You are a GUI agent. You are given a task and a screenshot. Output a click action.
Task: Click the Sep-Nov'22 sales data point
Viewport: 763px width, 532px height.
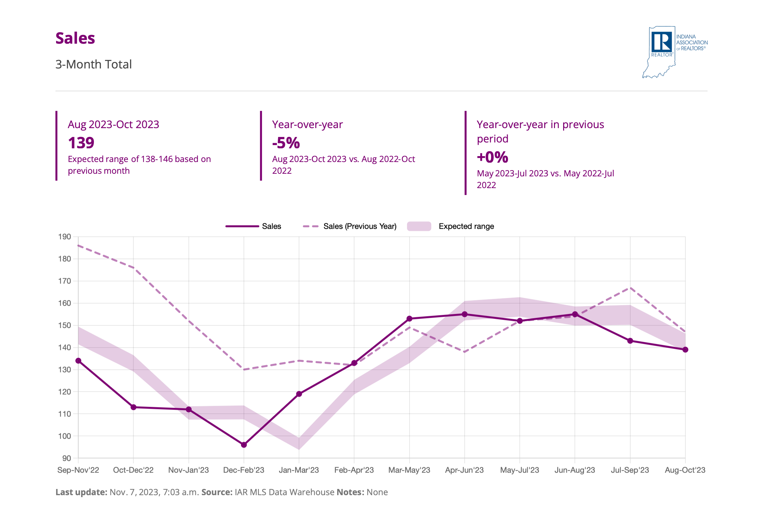click(x=79, y=361)
